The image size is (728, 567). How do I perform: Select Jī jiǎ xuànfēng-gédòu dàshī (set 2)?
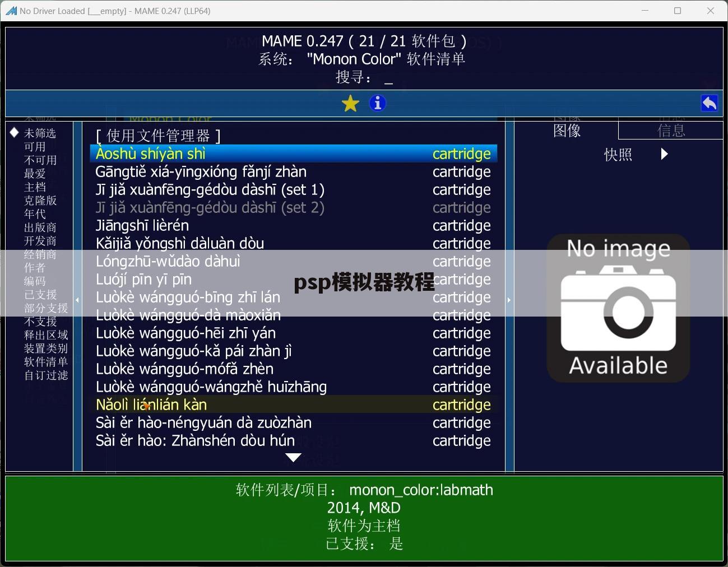(293, 207)
